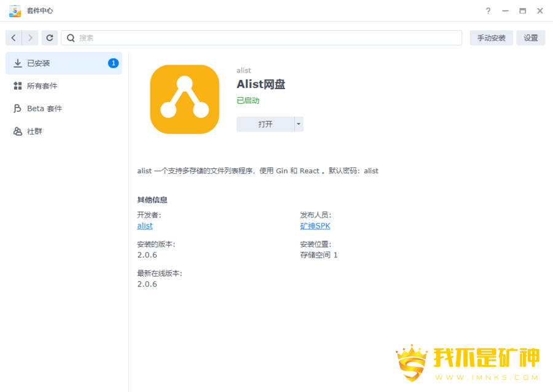Screen dimensions: 553x392
Task: Open the alist developer link
Action: (x=145, y=226)
